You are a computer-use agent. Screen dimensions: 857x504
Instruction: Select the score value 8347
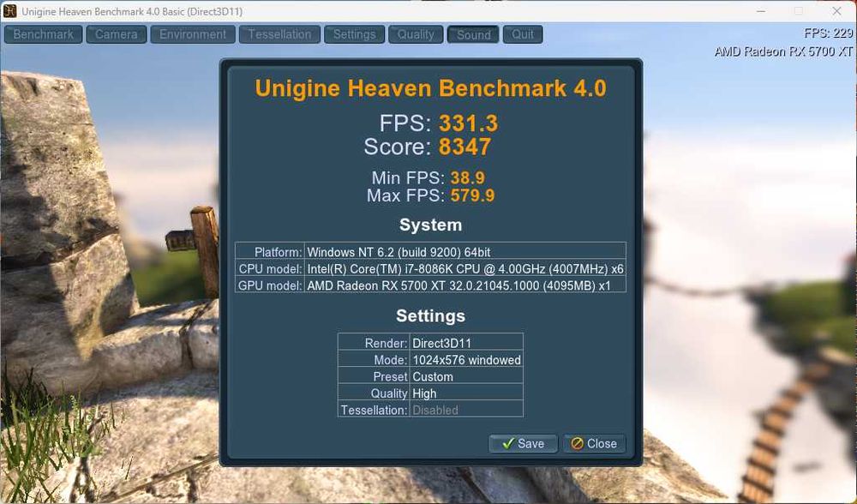464,147
